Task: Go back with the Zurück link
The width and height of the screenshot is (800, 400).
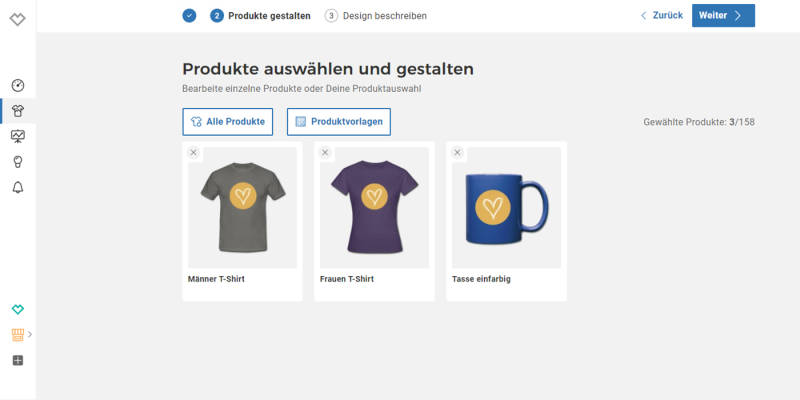Action: (x=662, y=16)
